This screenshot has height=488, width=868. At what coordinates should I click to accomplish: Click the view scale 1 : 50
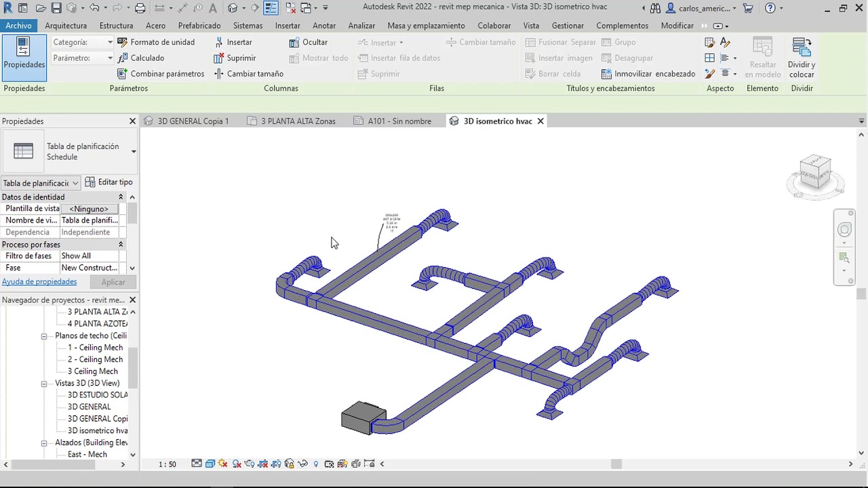[167, 464]
